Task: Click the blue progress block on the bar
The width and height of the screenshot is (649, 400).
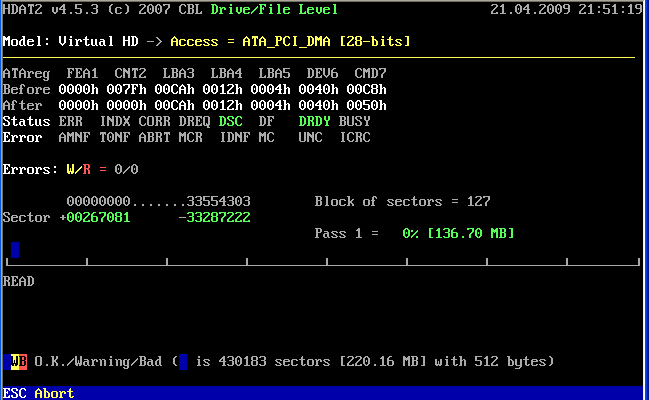Action: click(x=15, y=250)
